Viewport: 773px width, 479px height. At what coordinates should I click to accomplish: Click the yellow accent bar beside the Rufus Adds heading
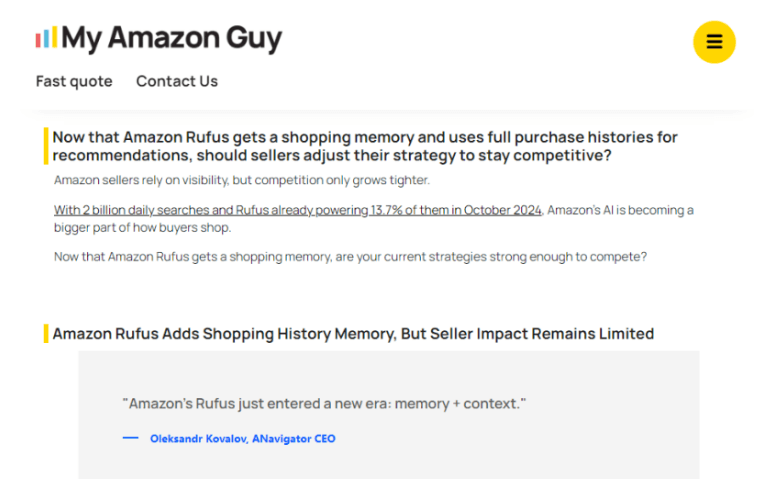pos(46,334)
